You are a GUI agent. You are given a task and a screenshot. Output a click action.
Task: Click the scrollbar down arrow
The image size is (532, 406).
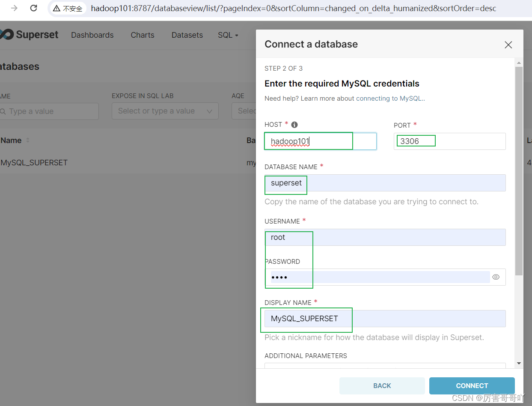click(519, 363)
